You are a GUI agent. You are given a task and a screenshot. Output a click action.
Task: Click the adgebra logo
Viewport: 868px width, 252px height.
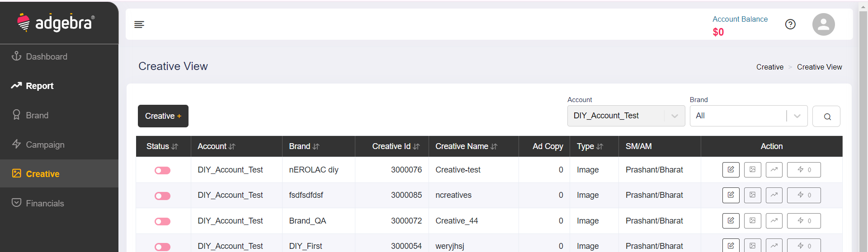pyautogui.click(x=56, y=23)
